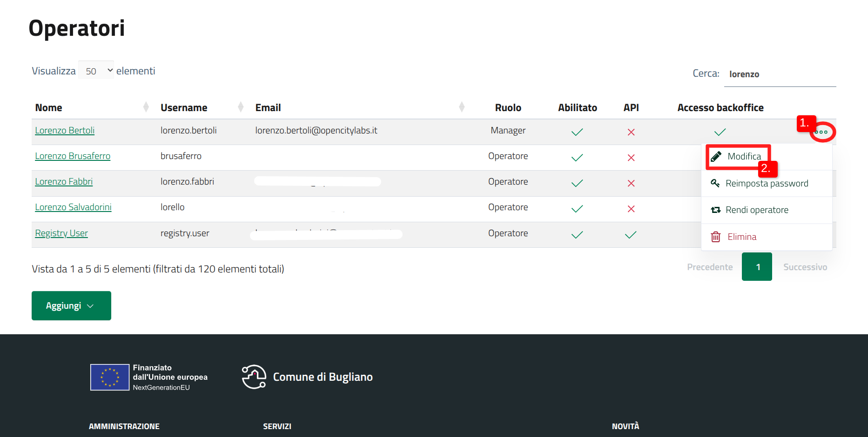
Task: Click the key icon beside Reimposta password
Action: (x=715, y=183)
